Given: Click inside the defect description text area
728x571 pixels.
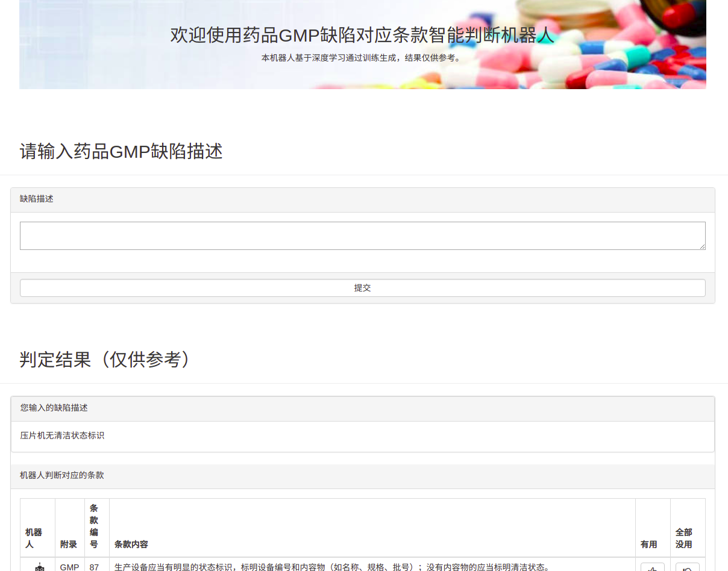Looking at the screenshot, I should coord(362,236).
